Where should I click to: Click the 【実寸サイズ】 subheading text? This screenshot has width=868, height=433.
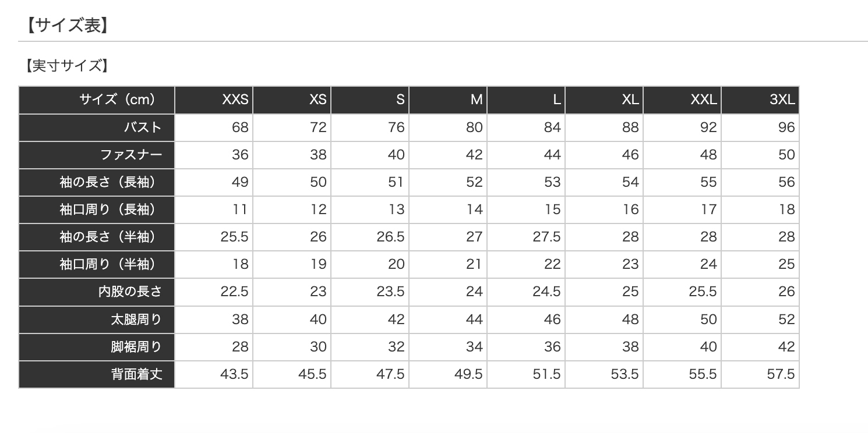(67, 66)
